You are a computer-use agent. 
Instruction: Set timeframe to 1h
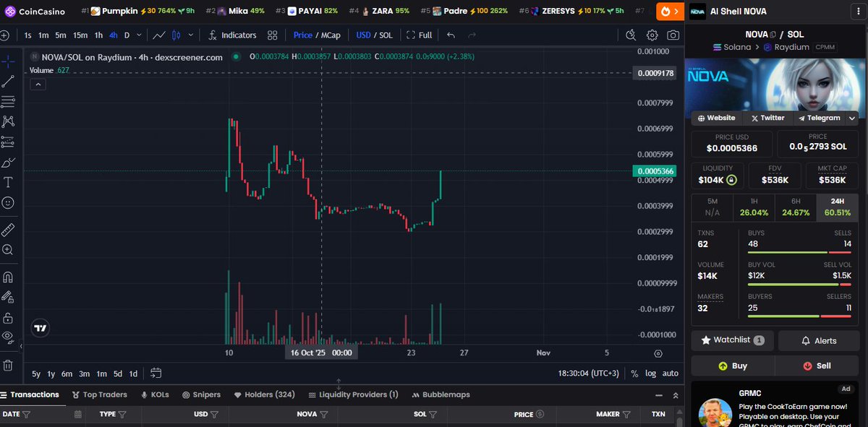(x=98, y=35)
